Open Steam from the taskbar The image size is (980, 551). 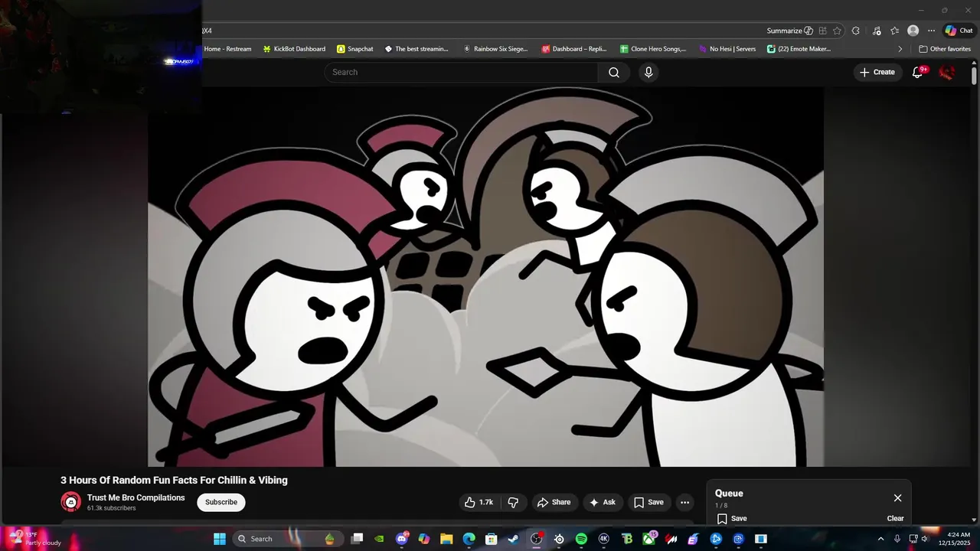[514, 539]
